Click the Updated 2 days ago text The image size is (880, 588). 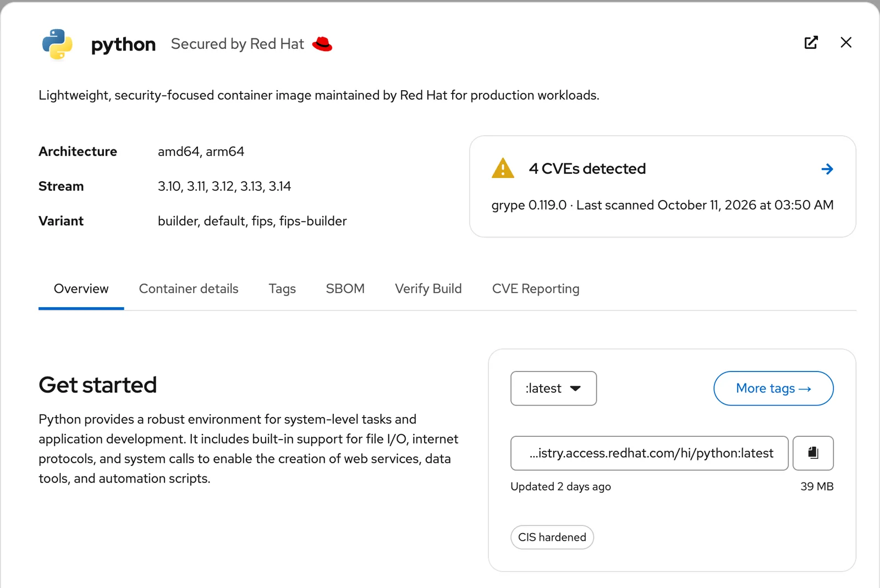pos(560,486)
